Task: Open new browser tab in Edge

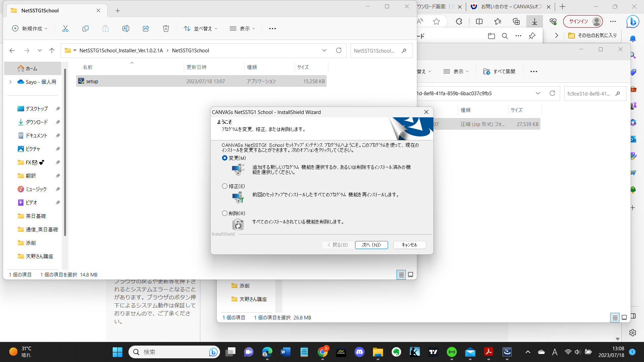Action: click(x=562, y=6)
